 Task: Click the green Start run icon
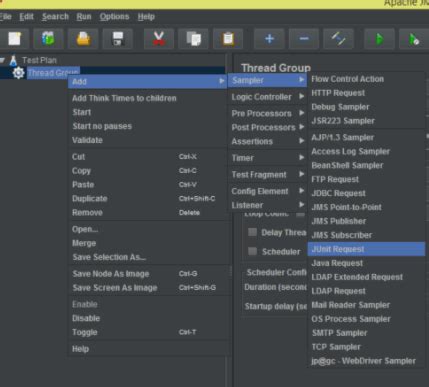point(380,39)
